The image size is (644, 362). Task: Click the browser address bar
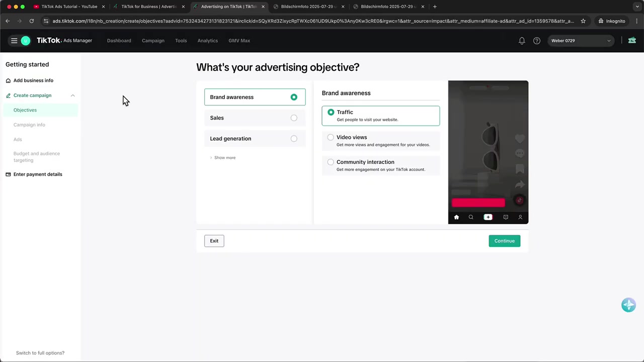313,21
